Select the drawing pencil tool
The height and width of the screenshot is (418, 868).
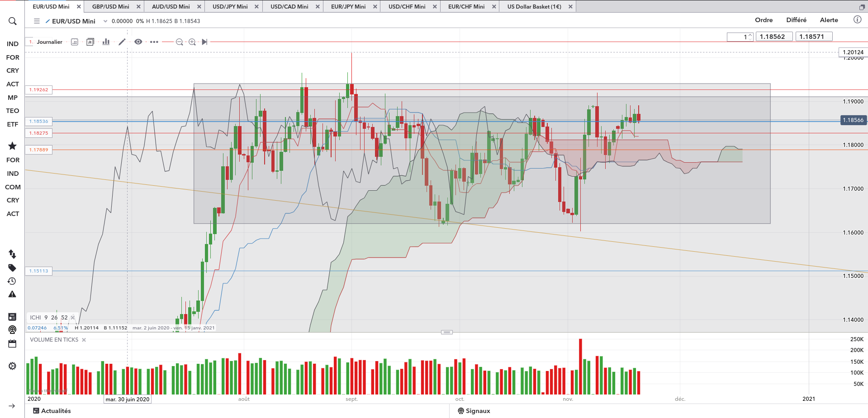[122, 42]
